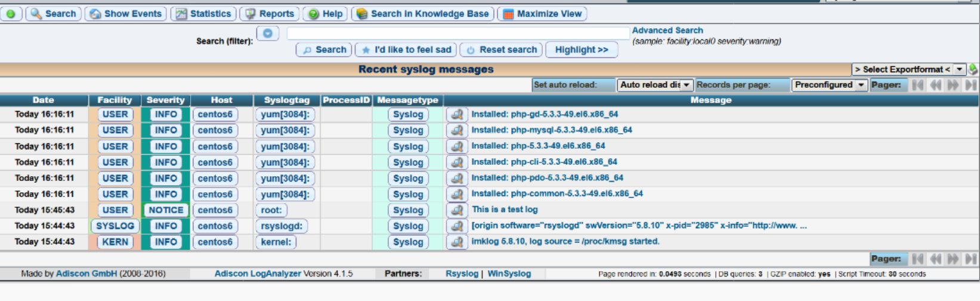The width and height of the screenshot is (980, 301).
Task: Expand the search filter dropdown arrow button
Action: pyautogui.click(x=267, y=33)
